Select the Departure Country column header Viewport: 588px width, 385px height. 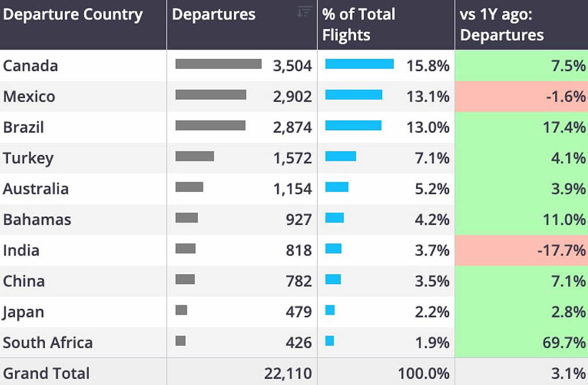click(73, 15)
